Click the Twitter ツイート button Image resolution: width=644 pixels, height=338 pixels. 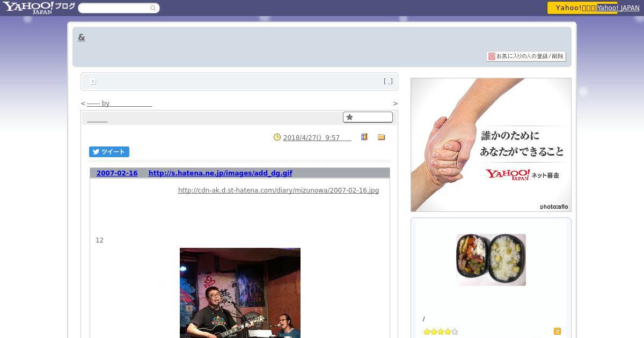[x=109, y=152]
